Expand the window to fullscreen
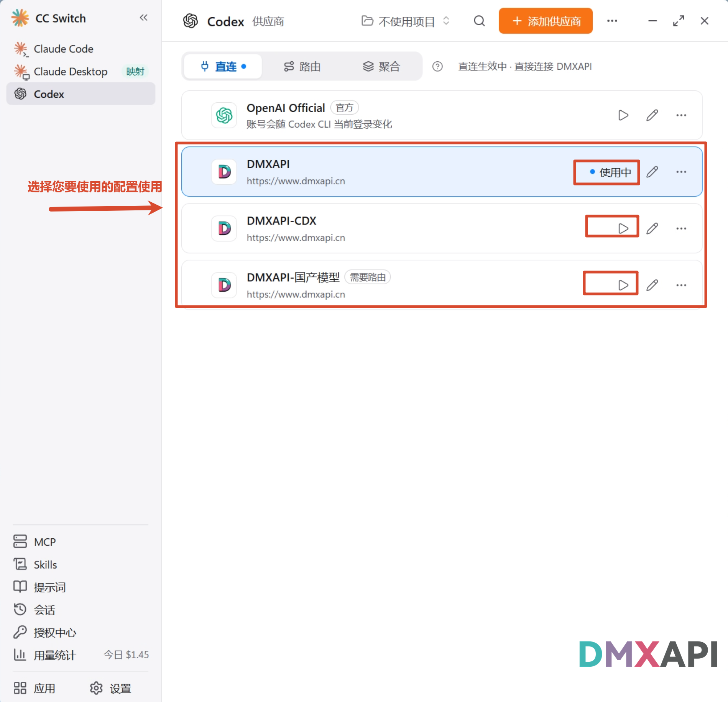728x702 pixels. pyautogui.click(x=679, y=21)
